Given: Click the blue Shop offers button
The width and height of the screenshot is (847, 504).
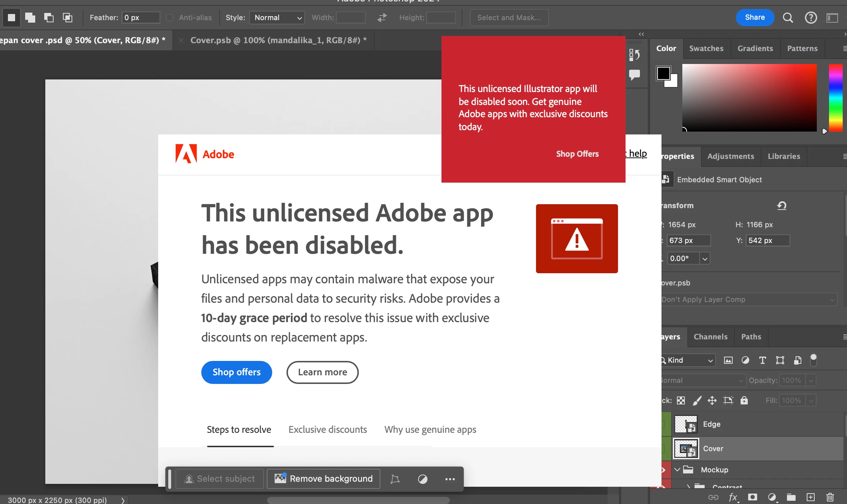Looking at the screenshot, I should pyautogui.click(x=237, y=372).
